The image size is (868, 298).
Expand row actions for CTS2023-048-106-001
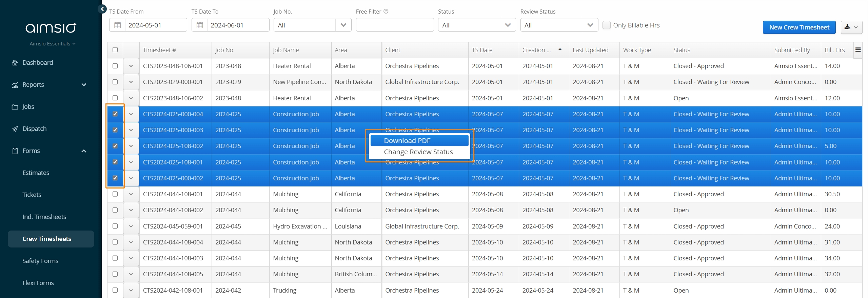tap(131, 66)
